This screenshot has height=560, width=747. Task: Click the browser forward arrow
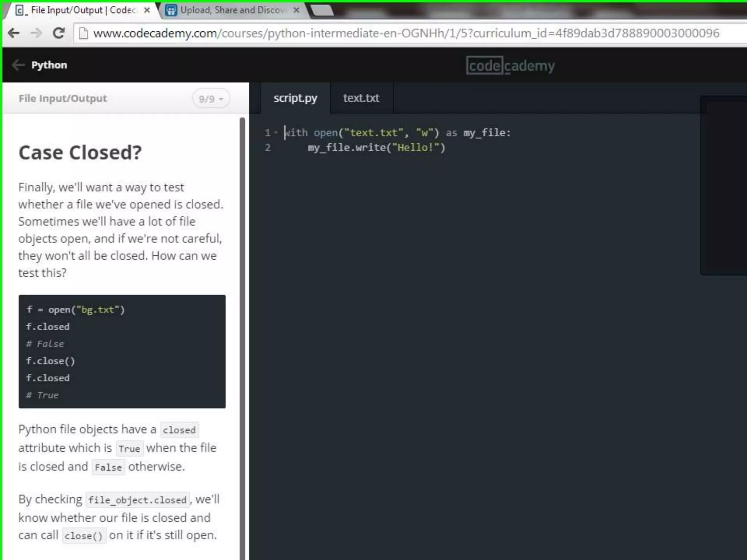coord(36,33)
